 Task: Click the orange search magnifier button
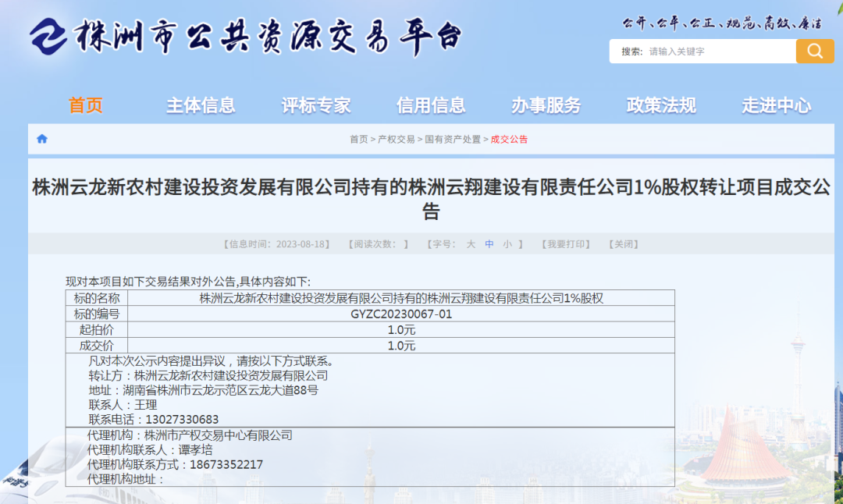pyautogui.click(x=814, y=51)
